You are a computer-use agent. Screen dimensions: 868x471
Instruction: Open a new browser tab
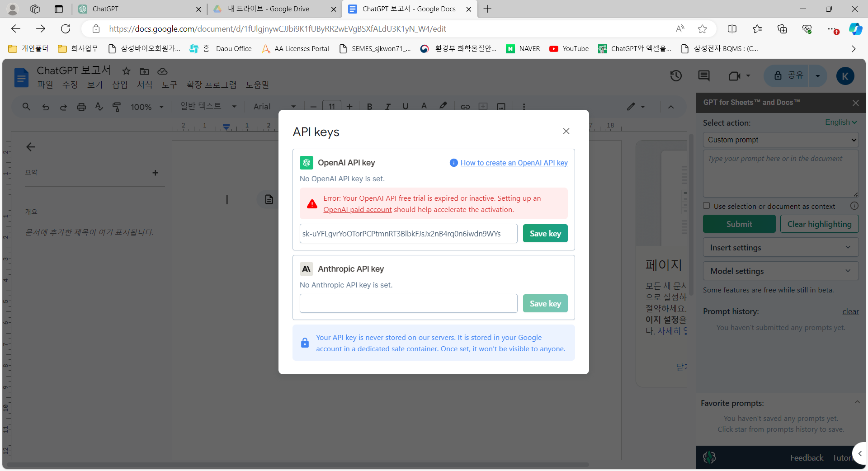tap(487, 9)
